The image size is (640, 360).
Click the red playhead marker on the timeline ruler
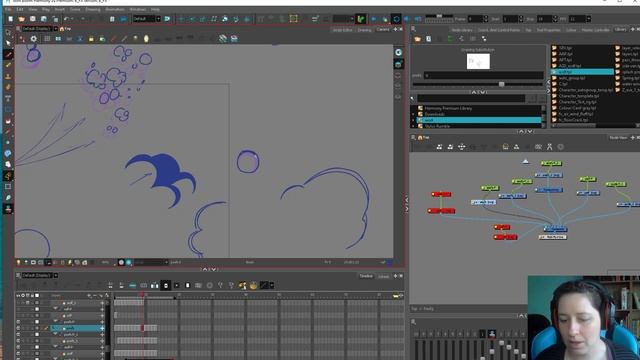point(142,295)
